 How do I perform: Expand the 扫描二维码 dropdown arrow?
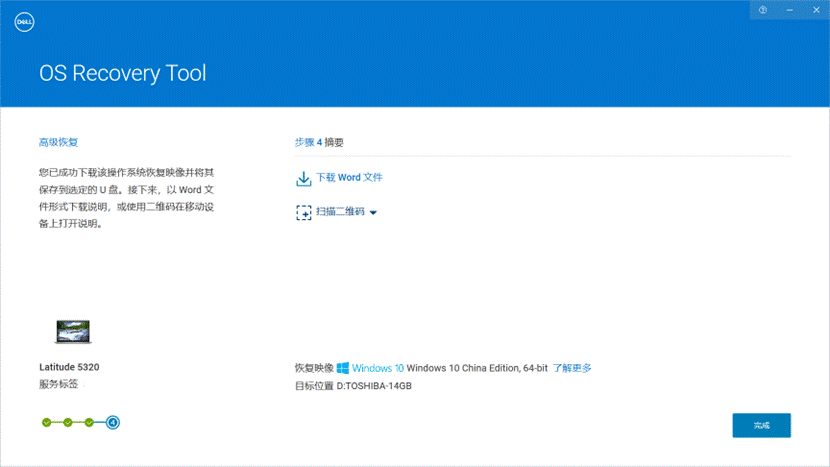coord(373,212)
